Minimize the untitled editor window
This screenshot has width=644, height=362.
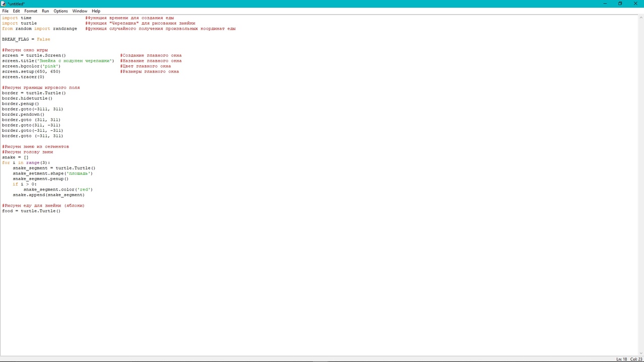click(605, 4)
